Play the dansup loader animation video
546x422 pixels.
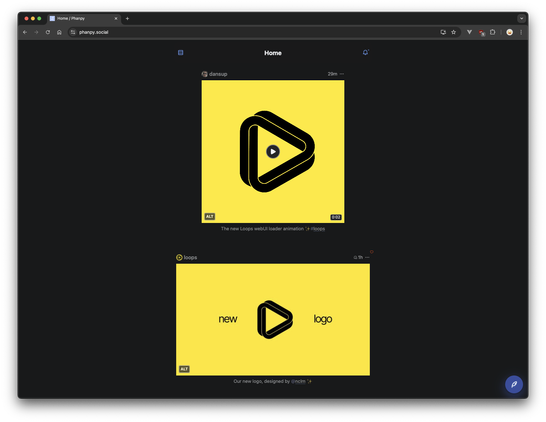pyautogui.click(x=273, y=151)
